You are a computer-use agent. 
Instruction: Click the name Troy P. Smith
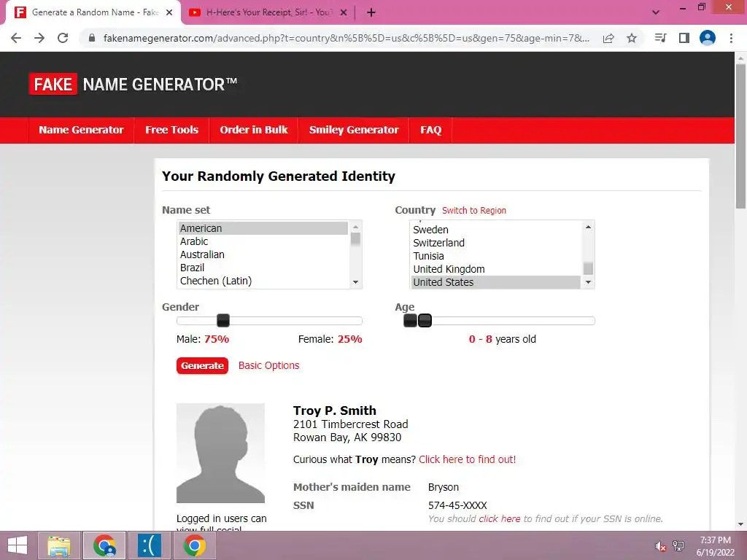point(334,411)
